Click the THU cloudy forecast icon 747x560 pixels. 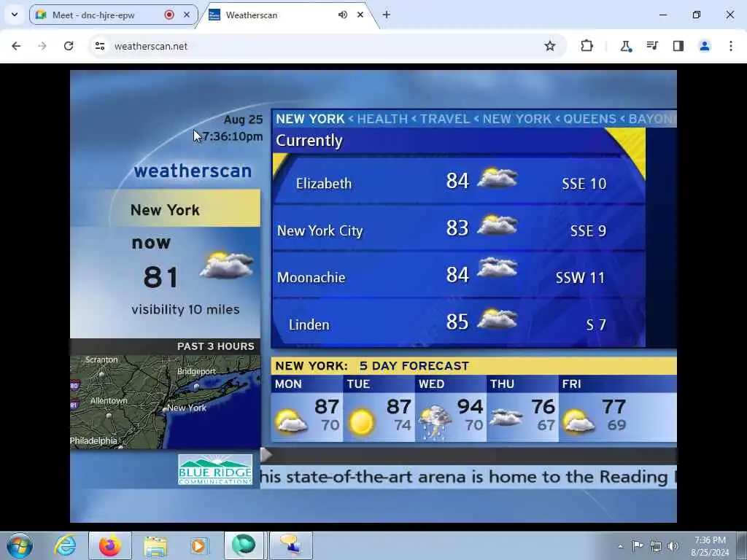tap(506, 418)
